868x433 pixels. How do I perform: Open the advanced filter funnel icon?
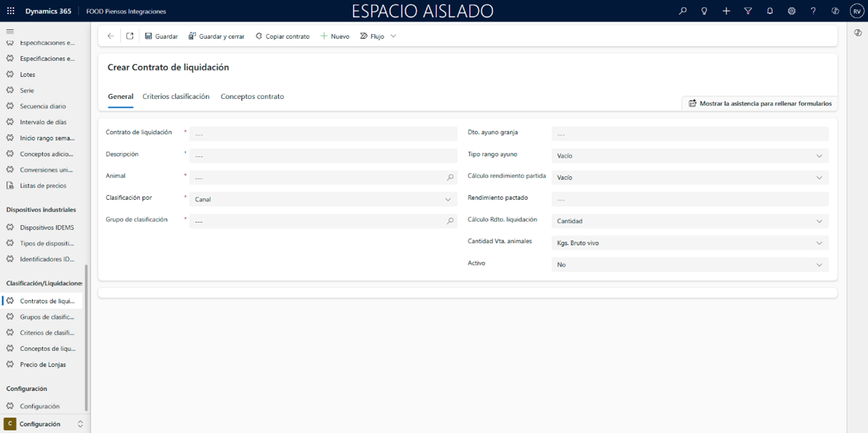(748, 11)
